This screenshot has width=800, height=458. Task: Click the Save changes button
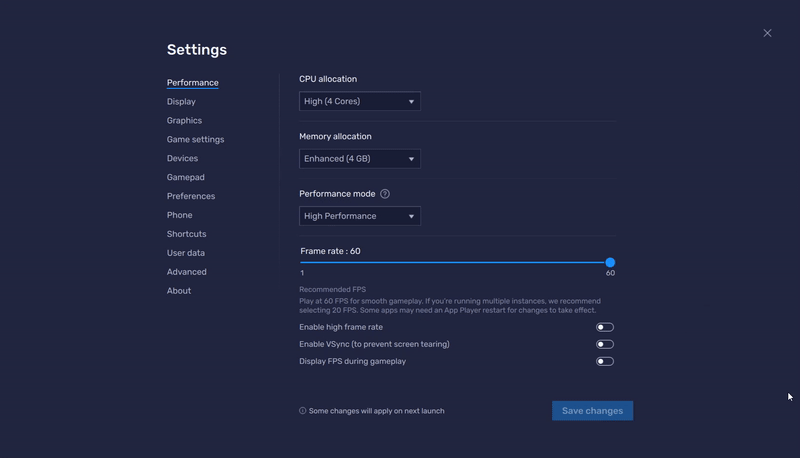(592, 411)
